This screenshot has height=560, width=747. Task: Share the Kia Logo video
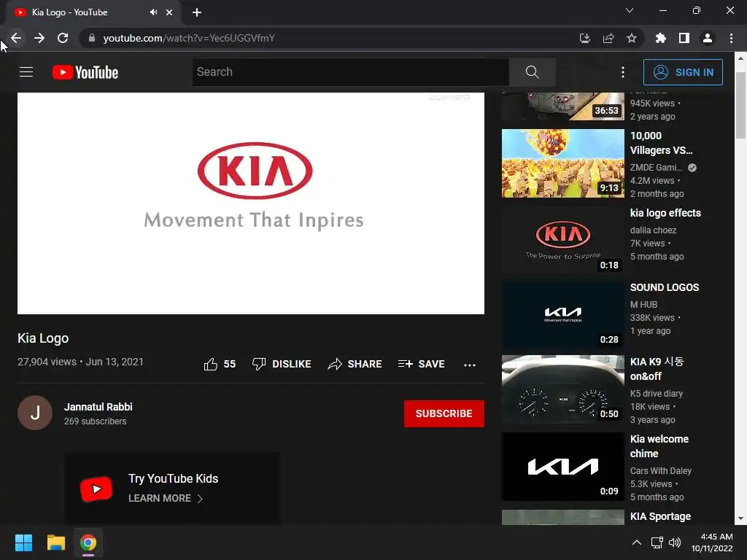click(x=355, y=365)
